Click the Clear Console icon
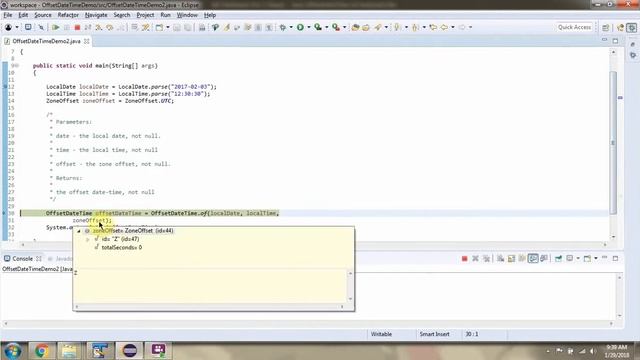 tap(500, 258)
